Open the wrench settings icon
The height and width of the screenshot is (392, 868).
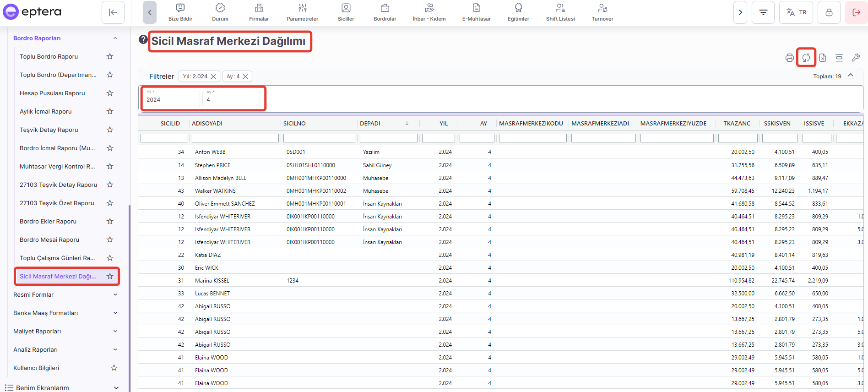coord(855,58)
